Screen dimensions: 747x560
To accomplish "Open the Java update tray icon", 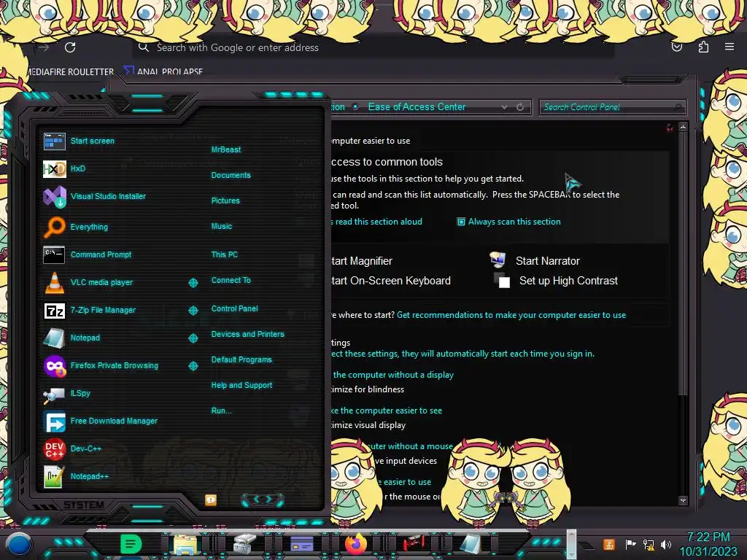I will point(609,544).
